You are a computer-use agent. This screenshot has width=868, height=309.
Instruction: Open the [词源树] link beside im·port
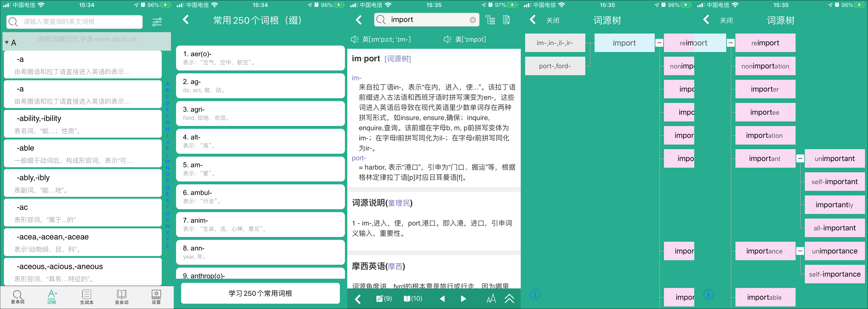pos(398,59)
